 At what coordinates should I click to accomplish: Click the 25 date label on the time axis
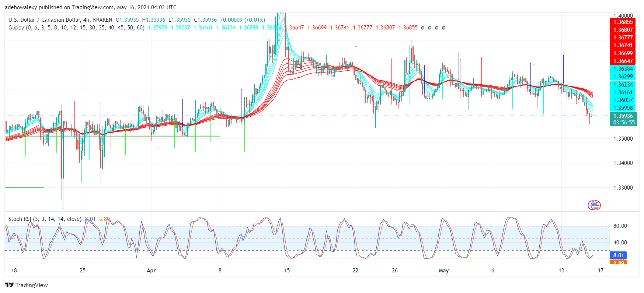tap(83, 271)
